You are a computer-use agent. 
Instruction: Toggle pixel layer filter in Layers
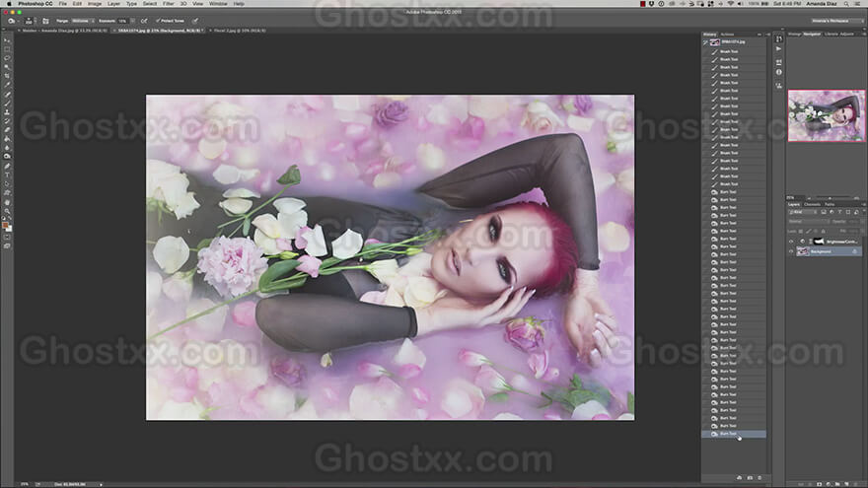click(824, 212)
